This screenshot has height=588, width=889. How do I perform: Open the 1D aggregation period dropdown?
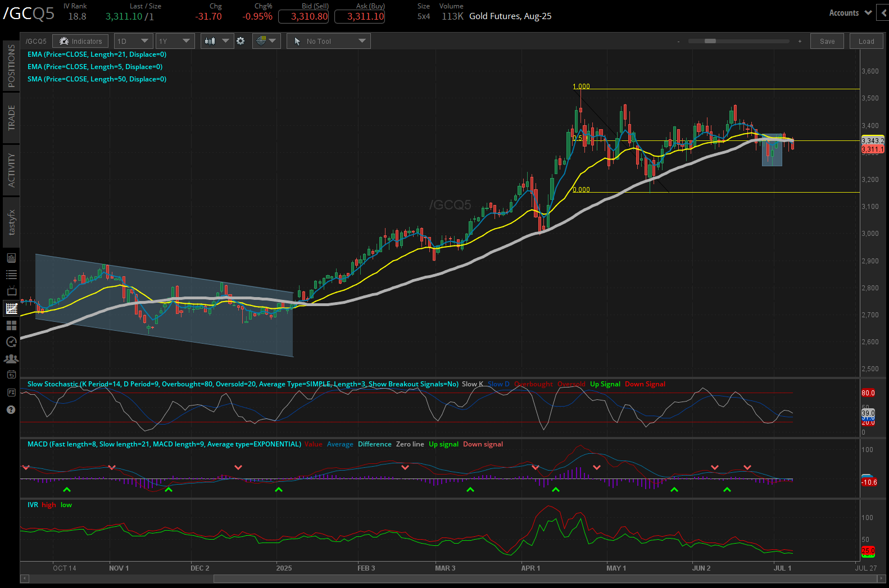133,41
